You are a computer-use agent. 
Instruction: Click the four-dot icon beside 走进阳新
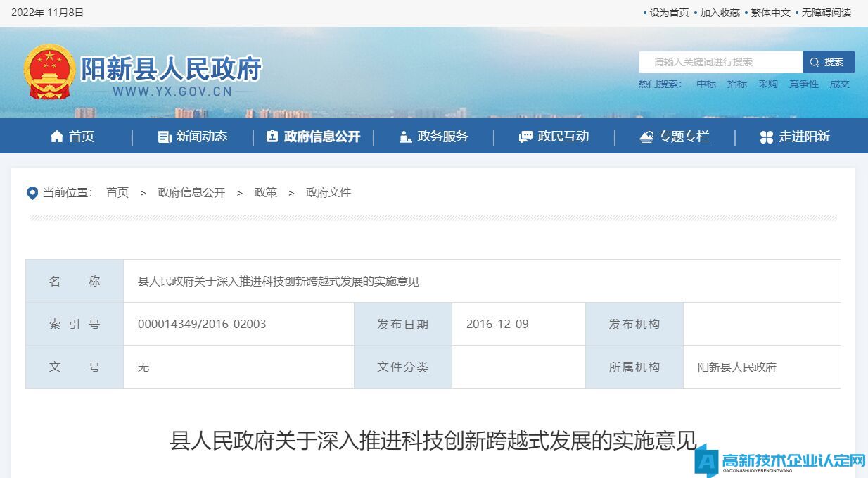pos(767,137)
